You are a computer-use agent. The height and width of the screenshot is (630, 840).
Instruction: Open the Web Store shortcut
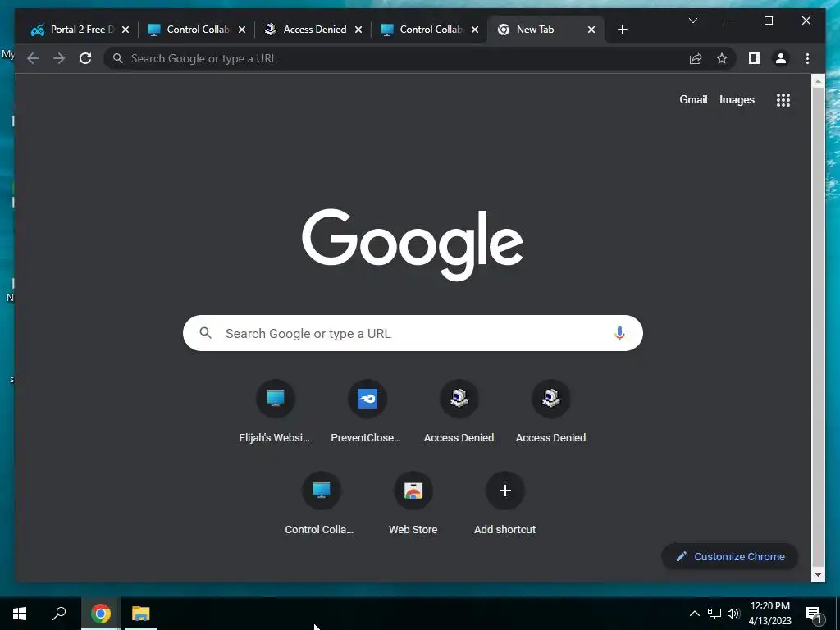pyautogui.click(x=413, y=504)
